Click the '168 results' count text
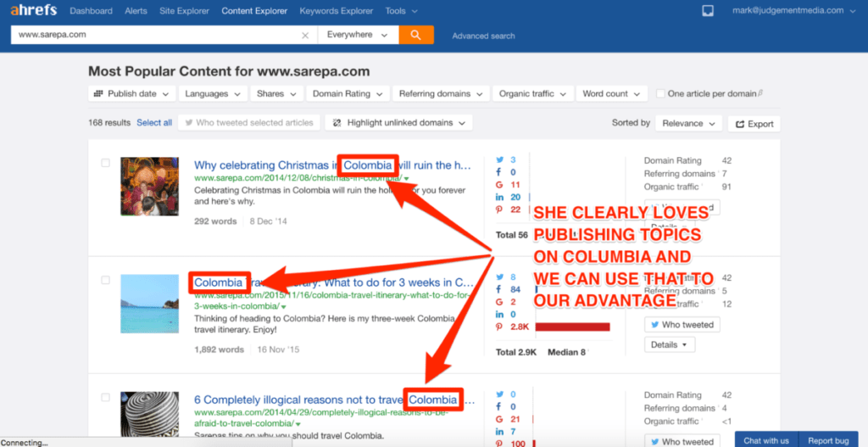The height and width of the screenshot is (447, 868). coord(109,123)
